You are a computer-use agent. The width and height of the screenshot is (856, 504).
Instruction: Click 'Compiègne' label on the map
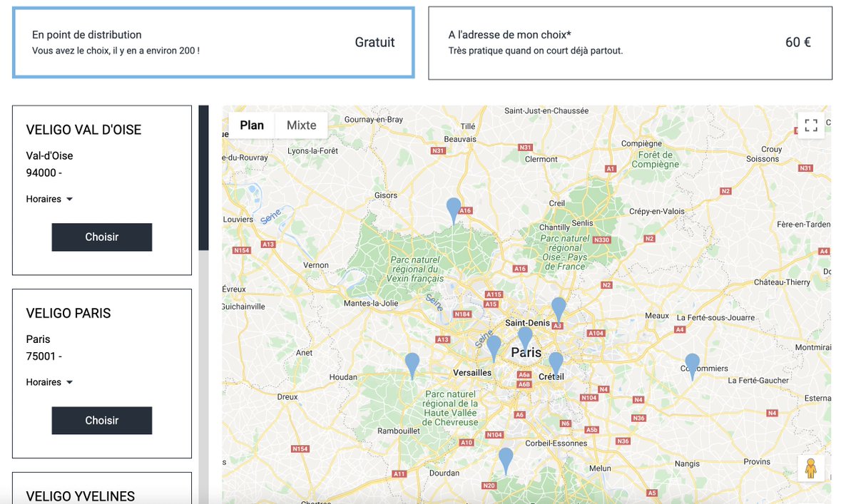[x=642, y=143]
